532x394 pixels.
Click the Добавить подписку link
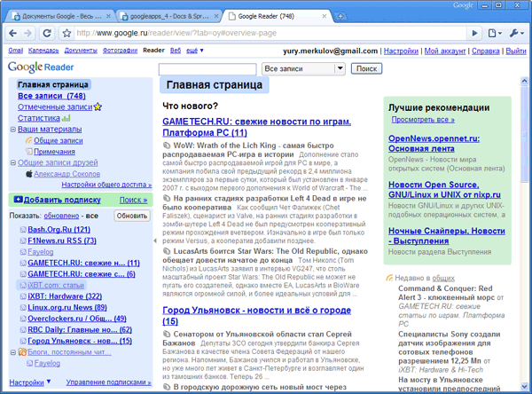pos(62,200)
